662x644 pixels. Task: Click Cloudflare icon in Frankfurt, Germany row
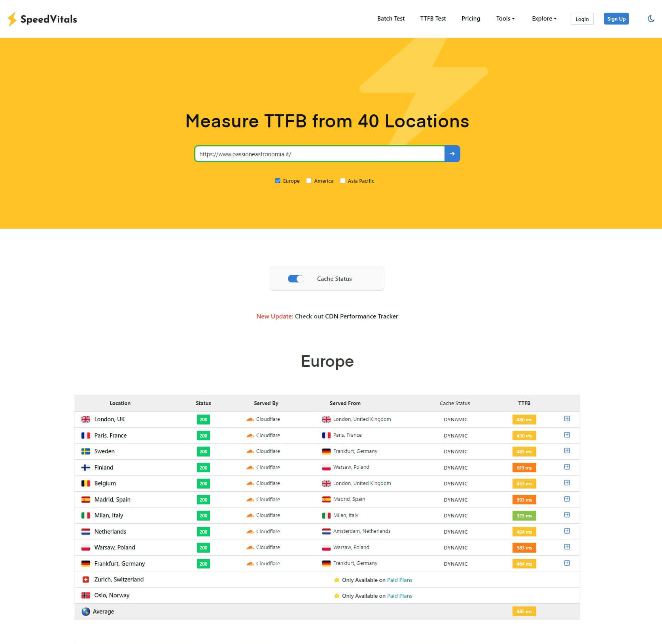tap(250, 564)
